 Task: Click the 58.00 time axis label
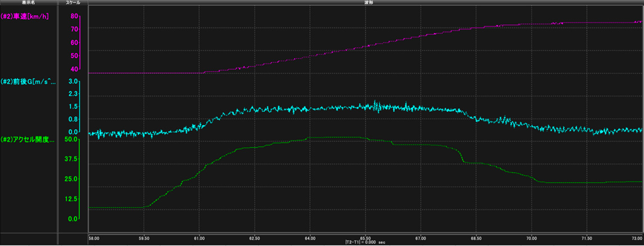point(95,239)
